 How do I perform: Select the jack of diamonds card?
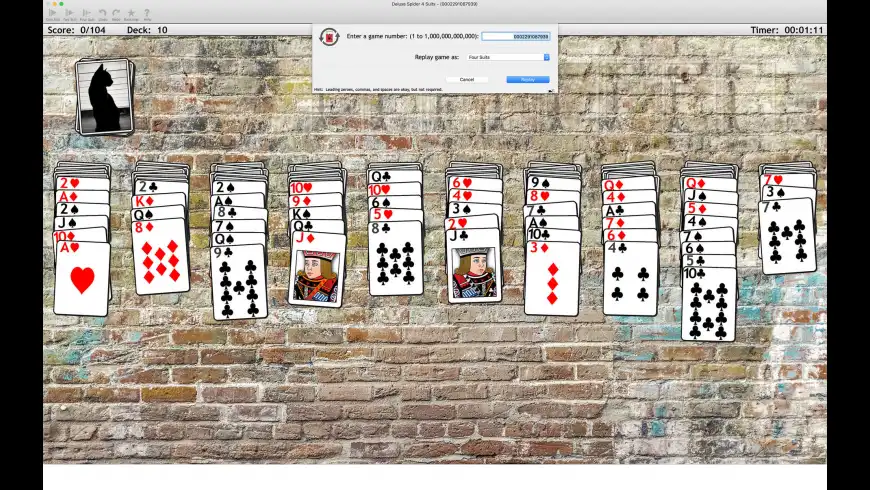(x=316, y=269)
